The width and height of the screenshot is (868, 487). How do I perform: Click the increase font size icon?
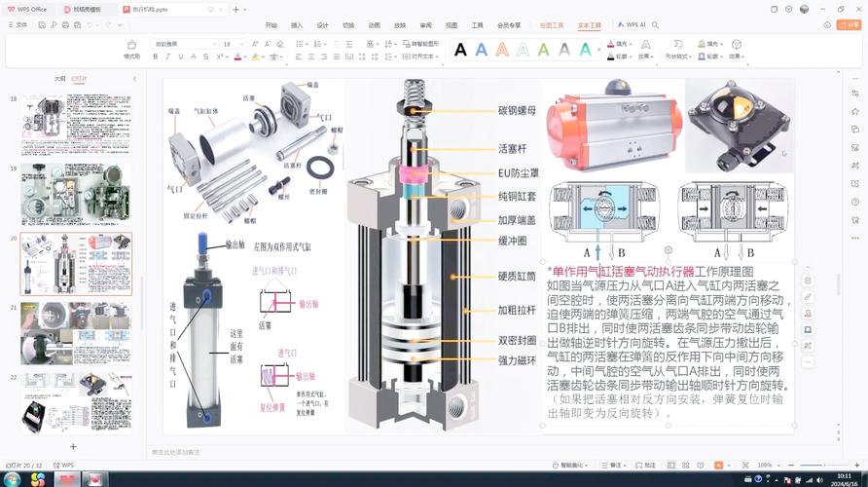coord(255,44)
